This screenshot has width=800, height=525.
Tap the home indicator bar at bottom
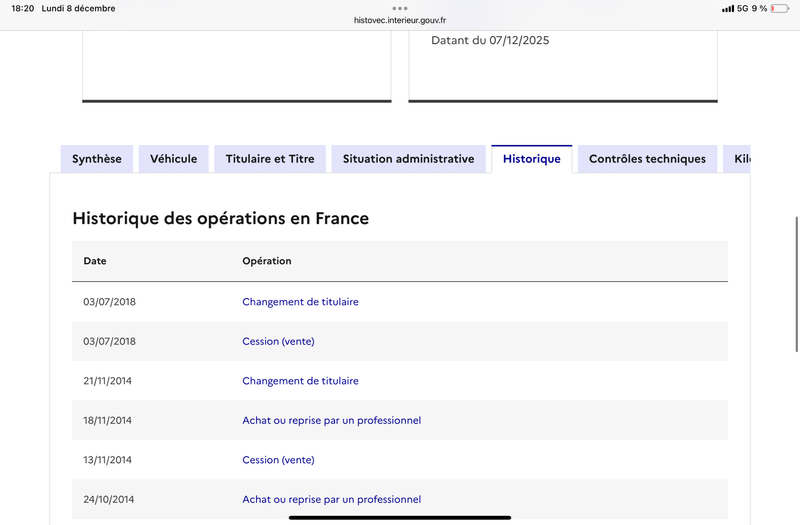[x=400, y=517]
